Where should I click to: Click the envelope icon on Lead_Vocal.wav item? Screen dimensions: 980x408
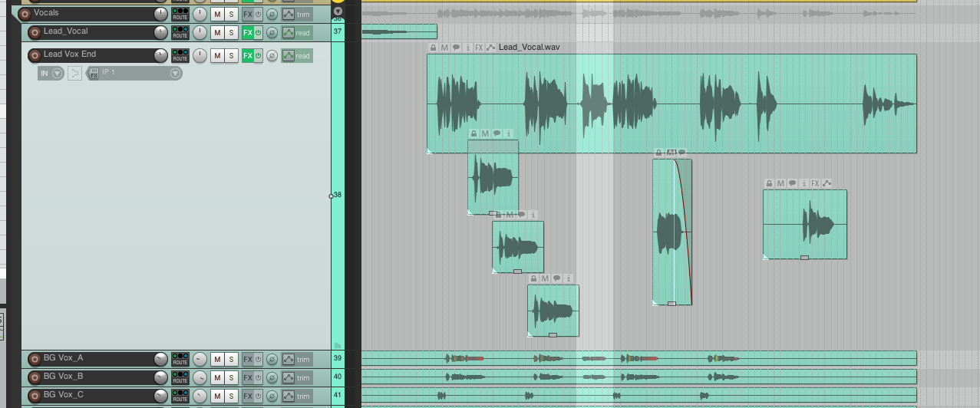click(490, 48)
